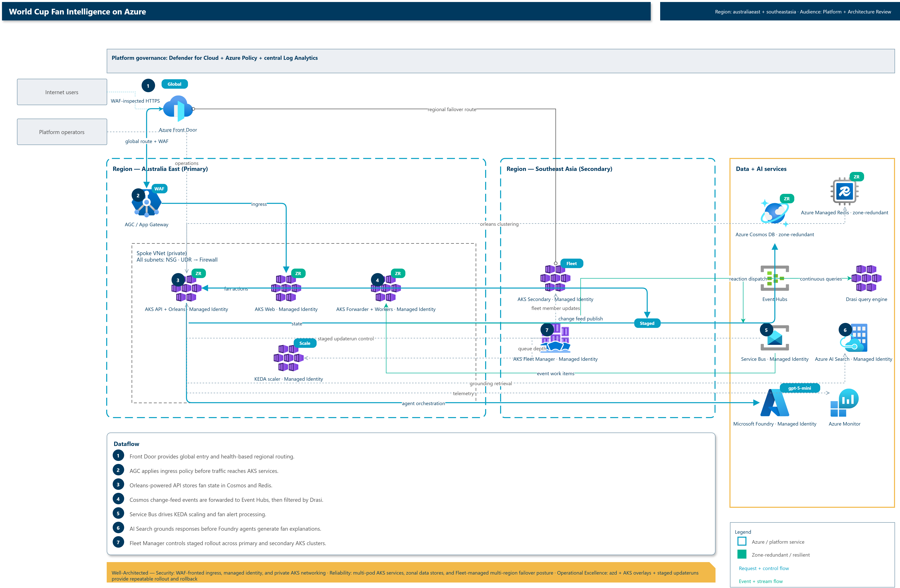Click the Request + control flow legend entry
This screenshot has width=900, height=588.
pyautogui.click(x=764, y=568)
